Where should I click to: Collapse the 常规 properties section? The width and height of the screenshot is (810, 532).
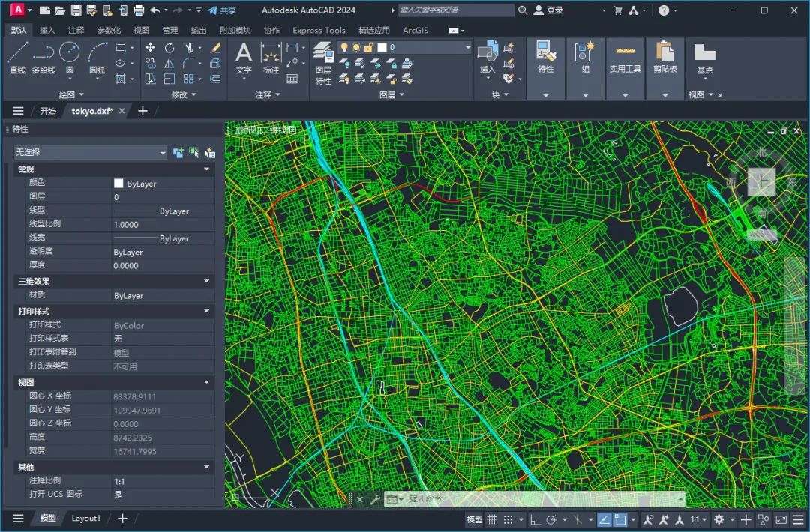coord(207,169)
